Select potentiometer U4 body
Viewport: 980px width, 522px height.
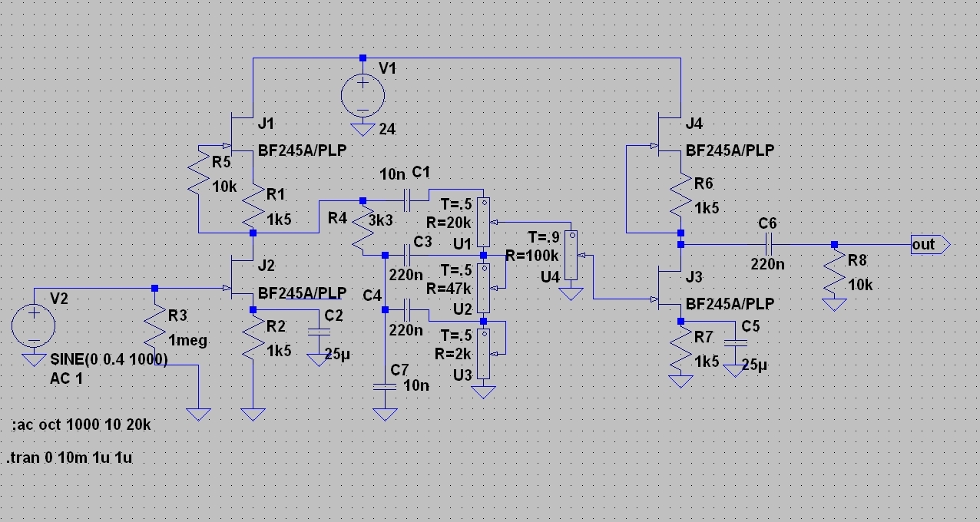click(570, 253)
